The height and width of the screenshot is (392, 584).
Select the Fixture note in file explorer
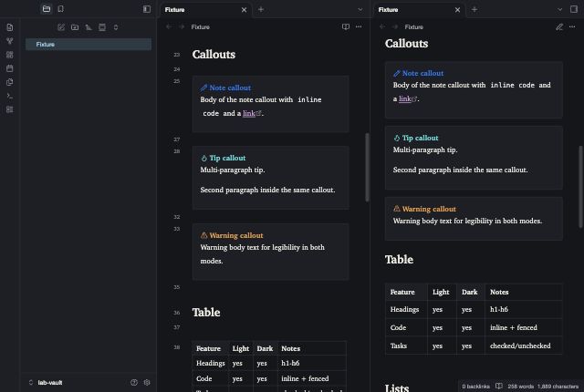[x=89, y=45]
